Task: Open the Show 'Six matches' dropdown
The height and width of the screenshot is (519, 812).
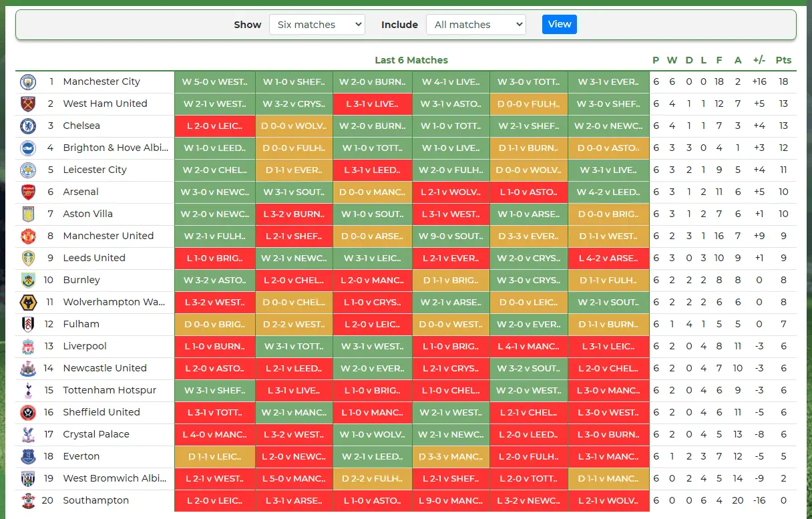Action: [x=317, y=25]
